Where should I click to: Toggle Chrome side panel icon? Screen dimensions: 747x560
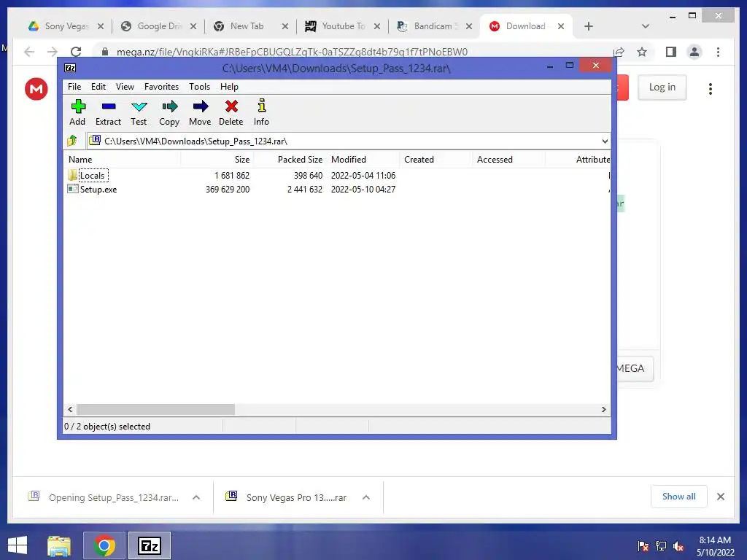pos(671,52)
